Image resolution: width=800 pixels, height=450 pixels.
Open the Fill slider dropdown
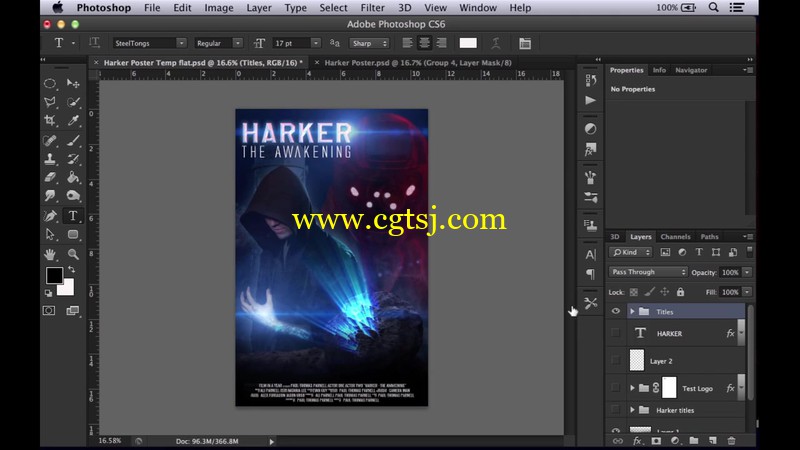[x=747, y=292]
